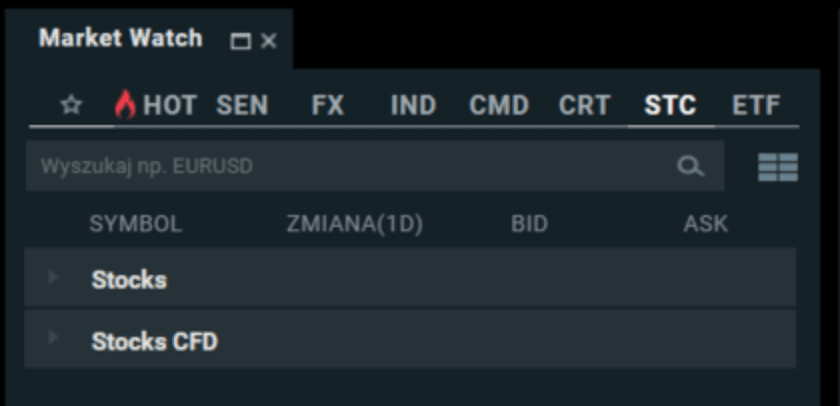Click the ASK column header
The image size is (840, 406).
click(x=705, y=225)
